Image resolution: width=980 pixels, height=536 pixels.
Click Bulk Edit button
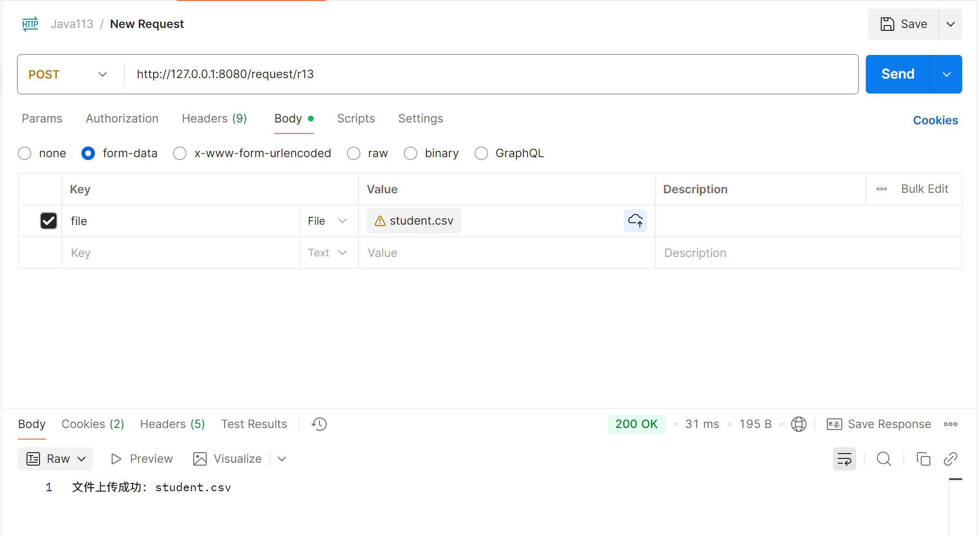tap(924, 189)
